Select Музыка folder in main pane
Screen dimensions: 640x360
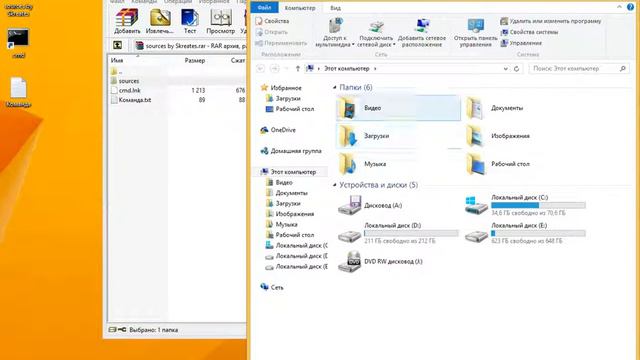point(363,164)
